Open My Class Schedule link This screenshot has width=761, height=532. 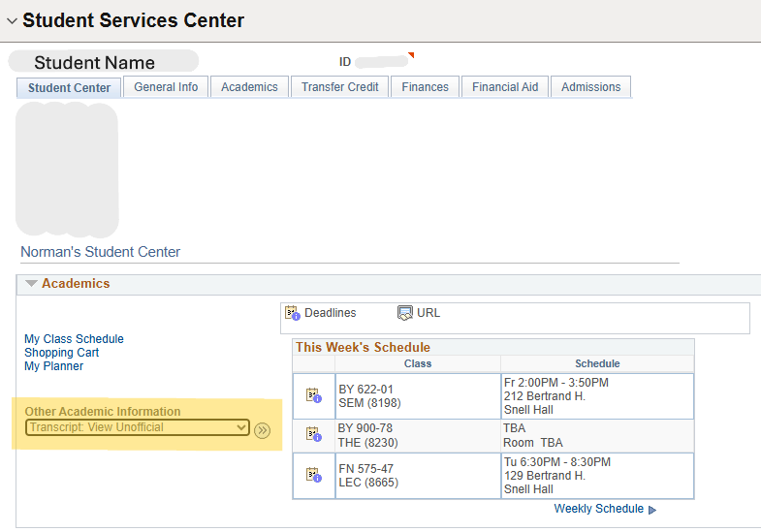click(74, 339)
